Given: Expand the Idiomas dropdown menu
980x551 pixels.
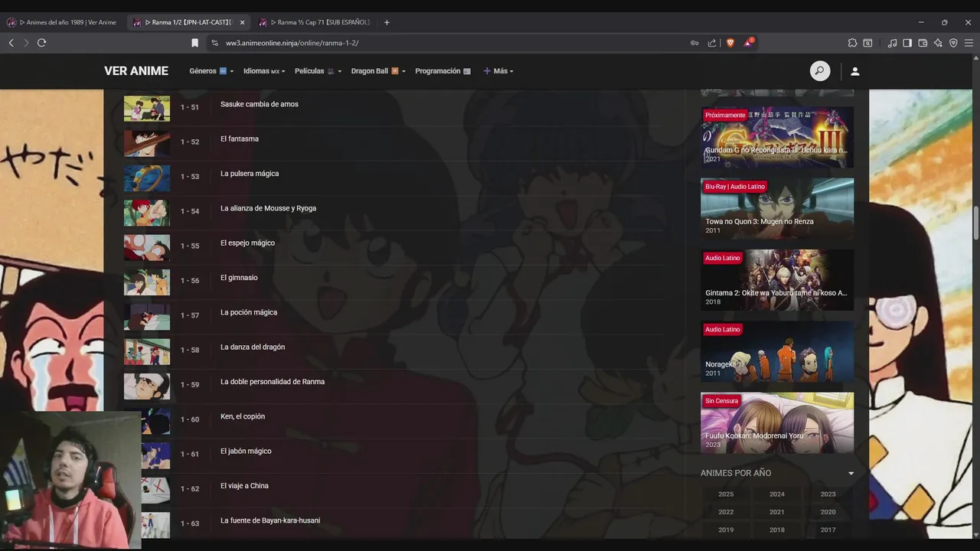Looking at the screenshot, I should 264,71.
